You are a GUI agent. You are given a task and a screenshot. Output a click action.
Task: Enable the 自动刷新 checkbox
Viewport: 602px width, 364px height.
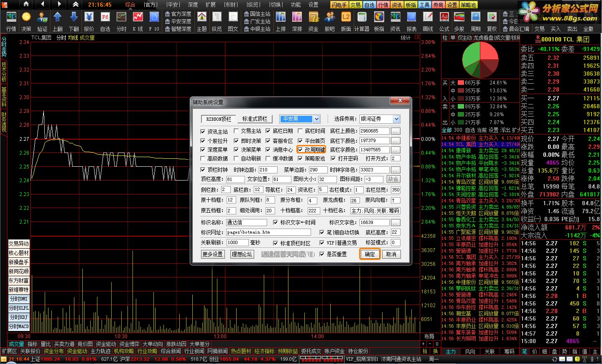coord(236,159)
